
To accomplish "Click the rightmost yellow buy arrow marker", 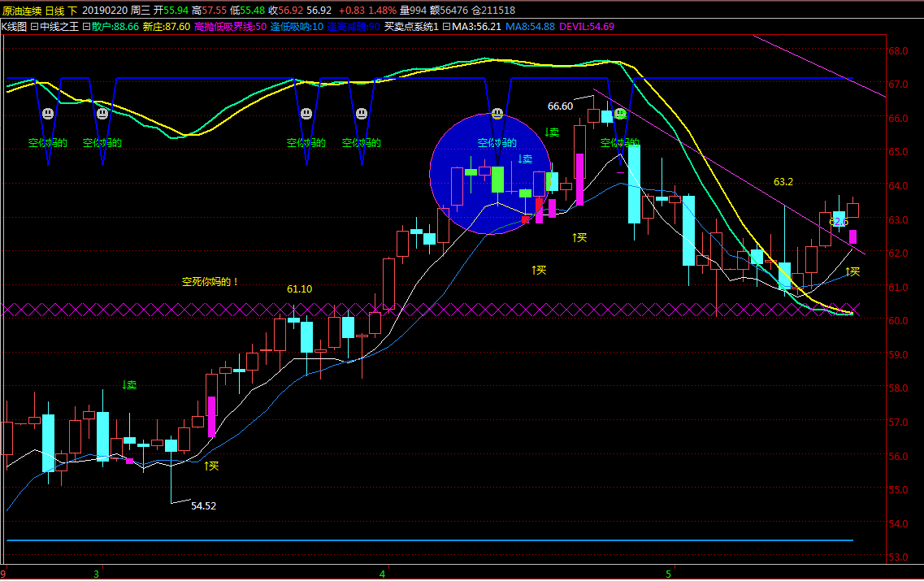I will point(852,271).
